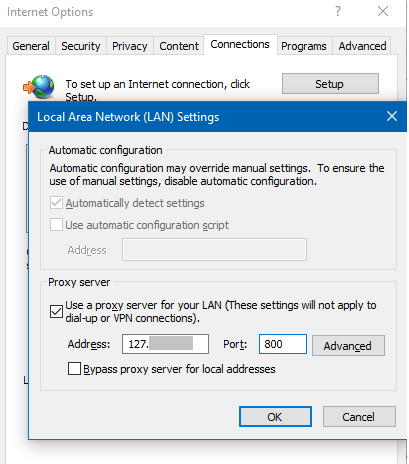Open the Security tab
This screenshot has height=464, width=409.
[81, 46]
